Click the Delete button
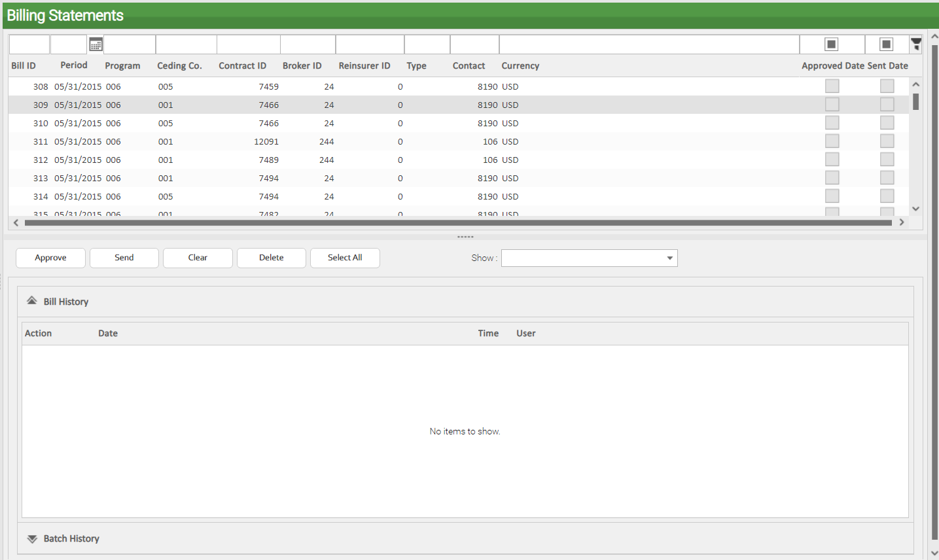939x560 pixels. [271, 258]
